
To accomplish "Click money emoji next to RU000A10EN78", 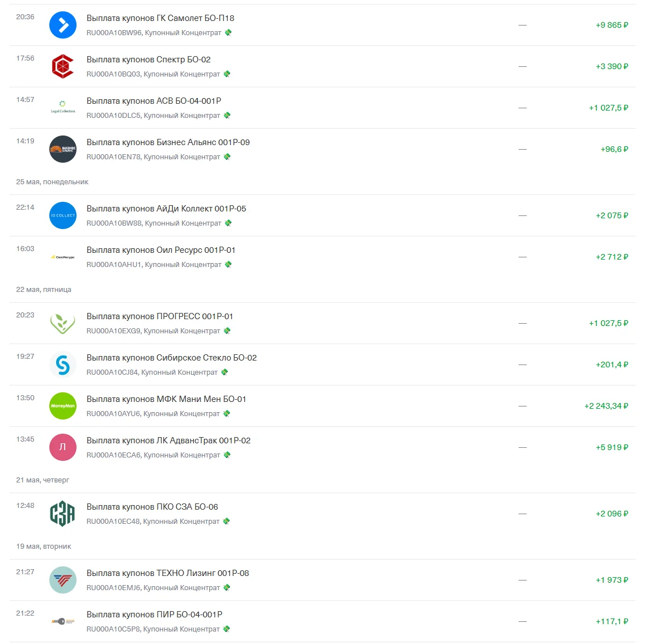I will pyautogui.click(x=227, y=156).
